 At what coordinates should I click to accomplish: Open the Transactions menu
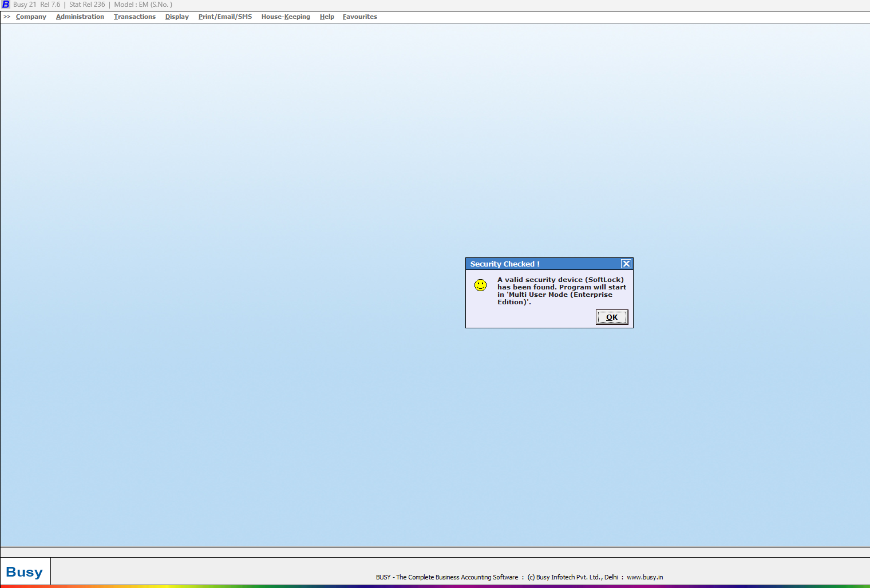tap(135, 17)
